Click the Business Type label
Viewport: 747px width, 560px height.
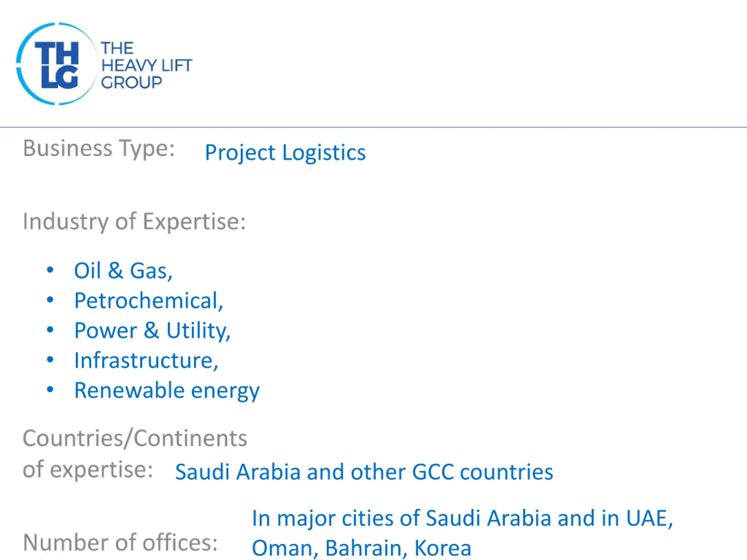99,148
